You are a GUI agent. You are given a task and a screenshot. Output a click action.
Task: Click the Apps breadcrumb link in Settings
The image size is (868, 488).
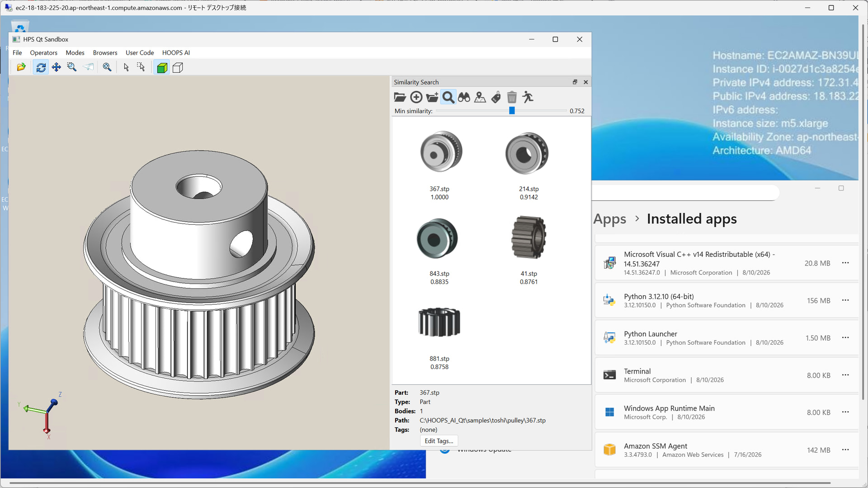click(609, 219)
